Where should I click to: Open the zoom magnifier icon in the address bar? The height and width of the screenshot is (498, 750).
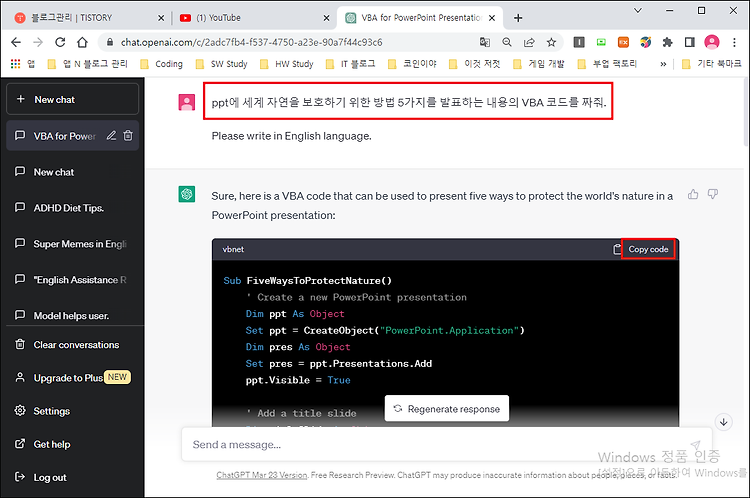point(507,42)
